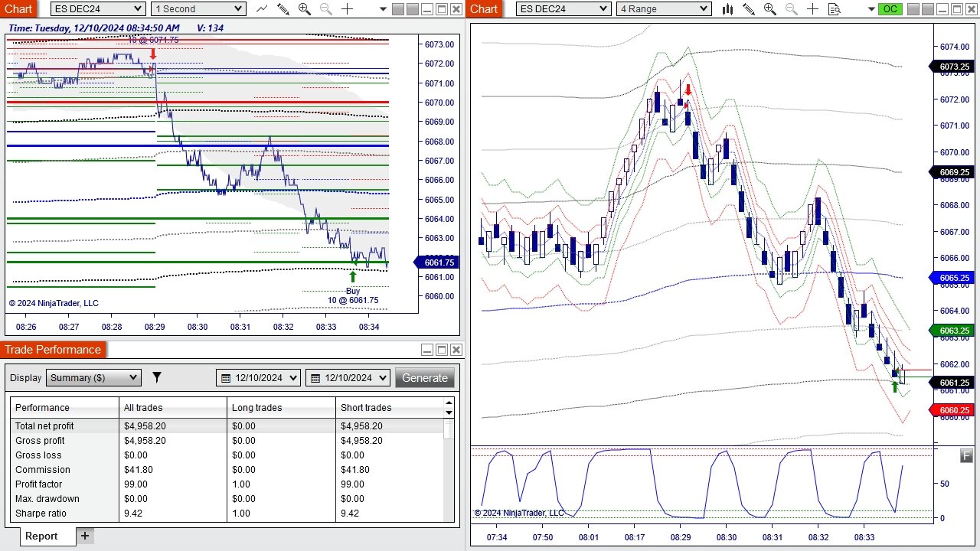The height and width of the screenshot is (551, 980).
Task: Click the F button on indicator panel
Action: coord(966,456)
